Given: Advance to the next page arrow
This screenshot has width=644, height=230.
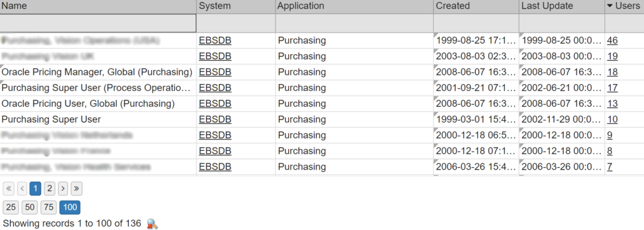Looking at the screenshot, I should [62, 189].
